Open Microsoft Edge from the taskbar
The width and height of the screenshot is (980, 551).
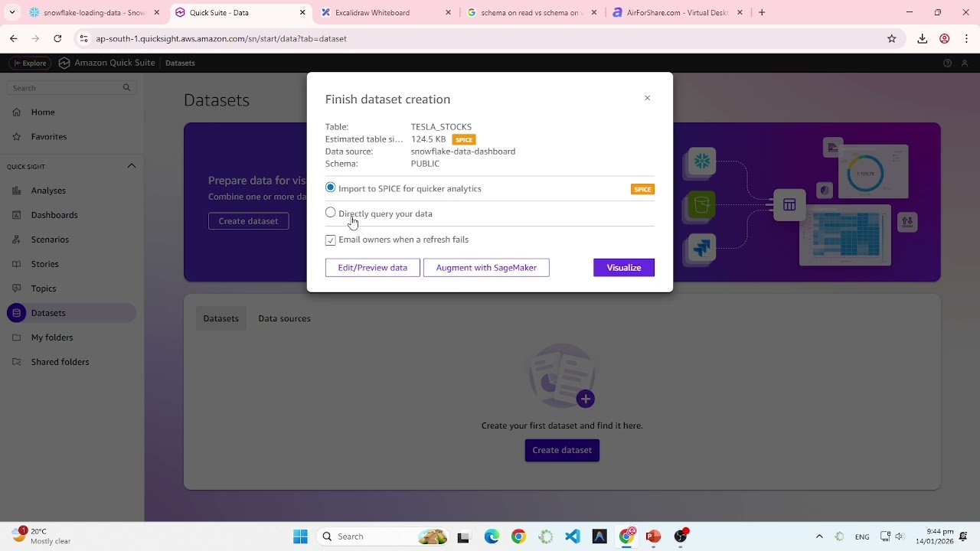click(x=492, y=536)
